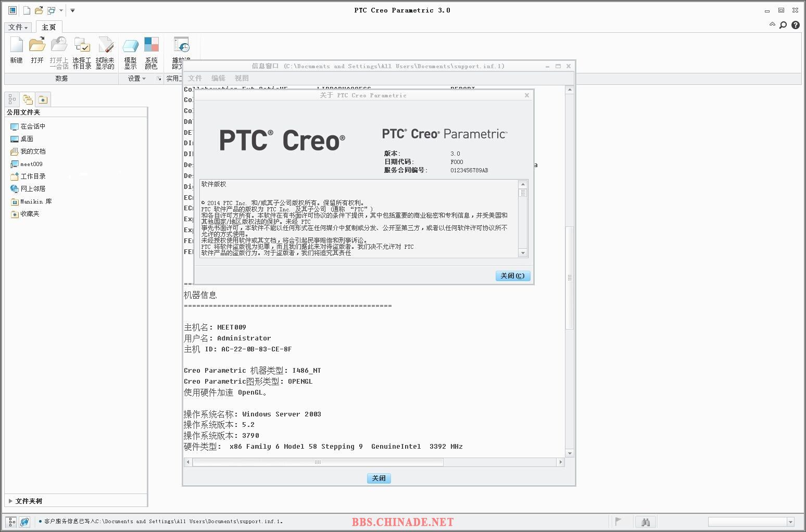Open 视图 menu in the information window

pyautogui.click(x=241, y=78)
